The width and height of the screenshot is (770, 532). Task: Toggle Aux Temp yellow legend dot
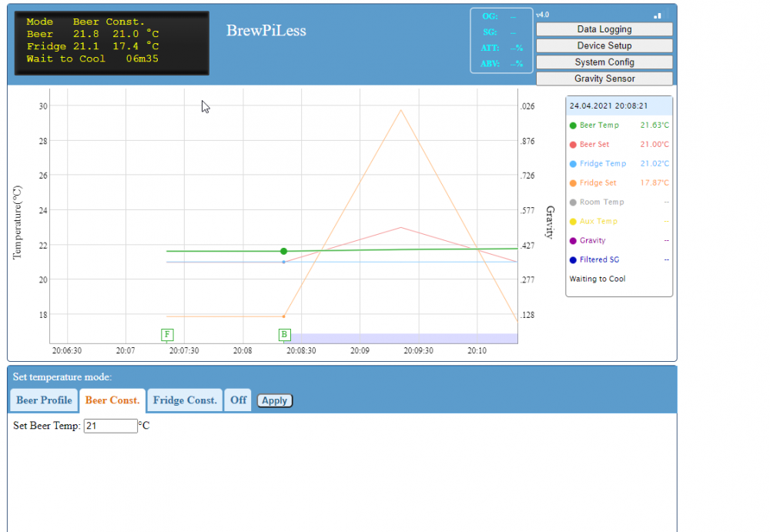[573, 222]
